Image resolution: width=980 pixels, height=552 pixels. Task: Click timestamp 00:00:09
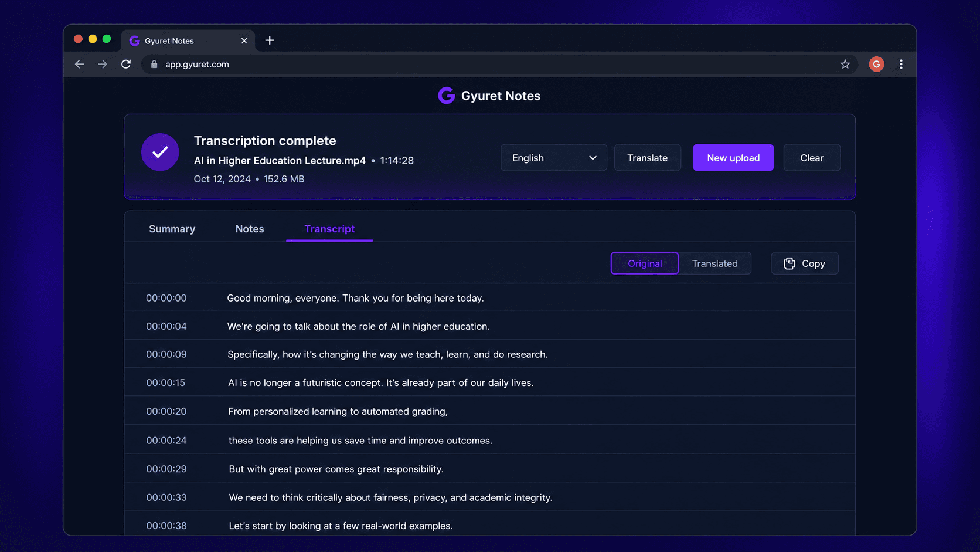click(x=166, y=354)
